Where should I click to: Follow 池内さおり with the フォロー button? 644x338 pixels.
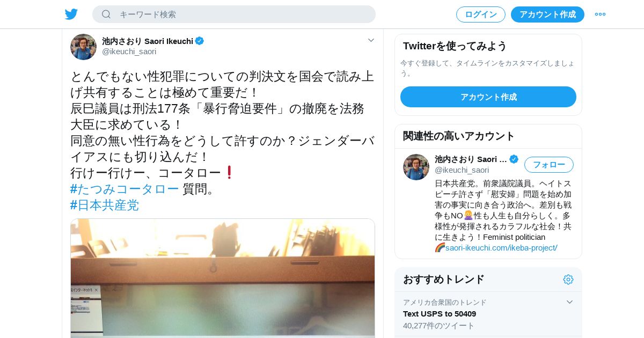click(549, 165)
